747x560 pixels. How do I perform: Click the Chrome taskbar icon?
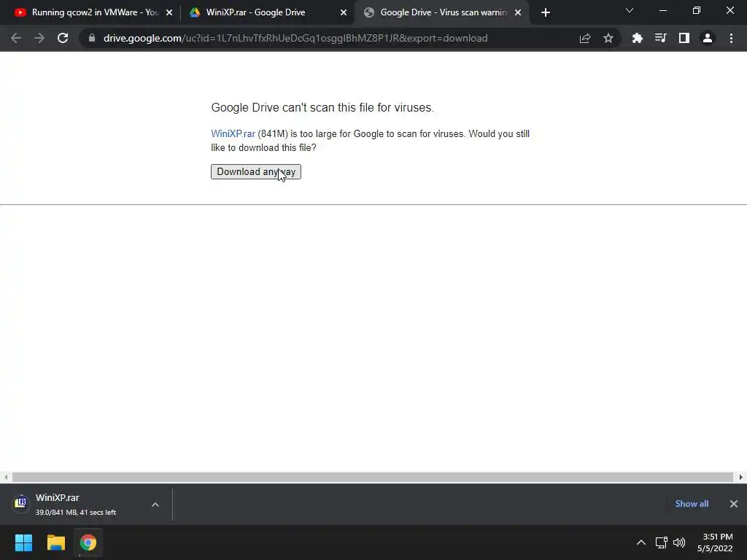(88, 542)
